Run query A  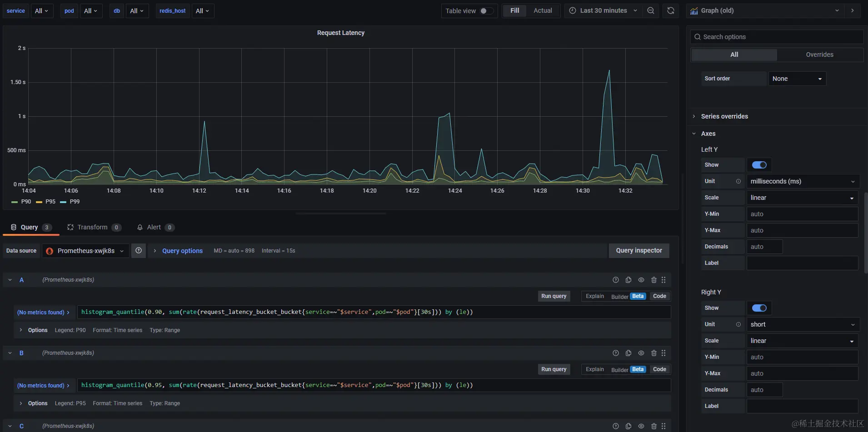(x=554, y=296)
